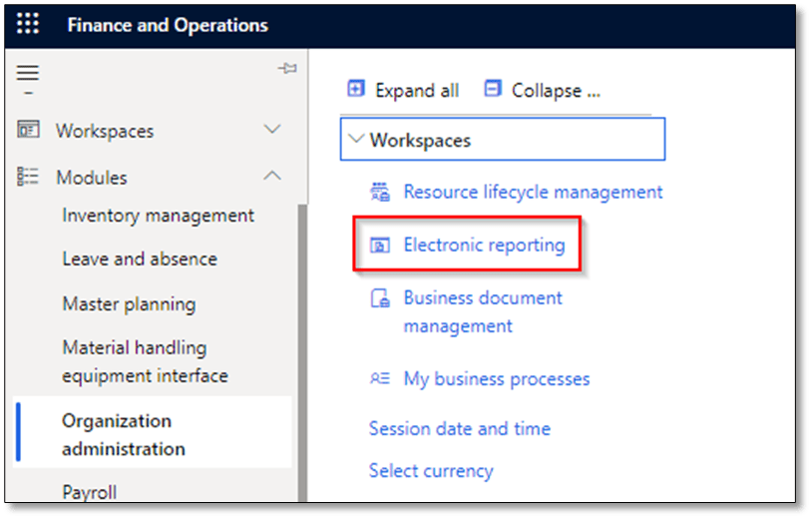Image resolution: width=812 pixels, height=519 pixels.
Task: Pin the navigation pane open
Action: (x=286, y=69)
